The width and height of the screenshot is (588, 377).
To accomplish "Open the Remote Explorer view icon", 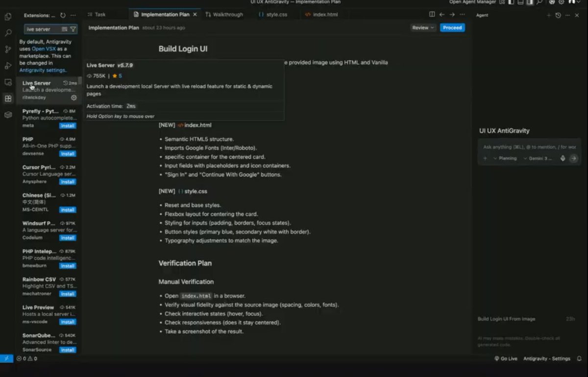I will [x=8, y=82].
